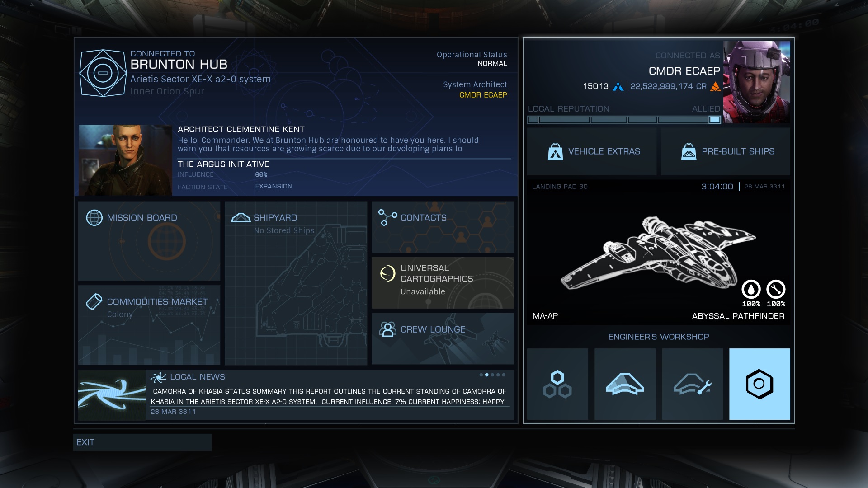Select the three-hexagon materials icon
The width and height of the screenshot is (868, 488).
point(557,384)
